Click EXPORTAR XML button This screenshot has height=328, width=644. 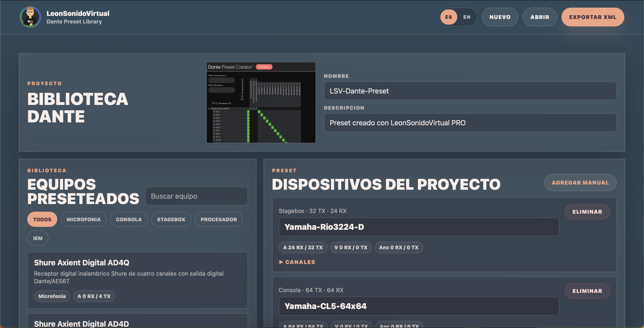click(593, 17)
